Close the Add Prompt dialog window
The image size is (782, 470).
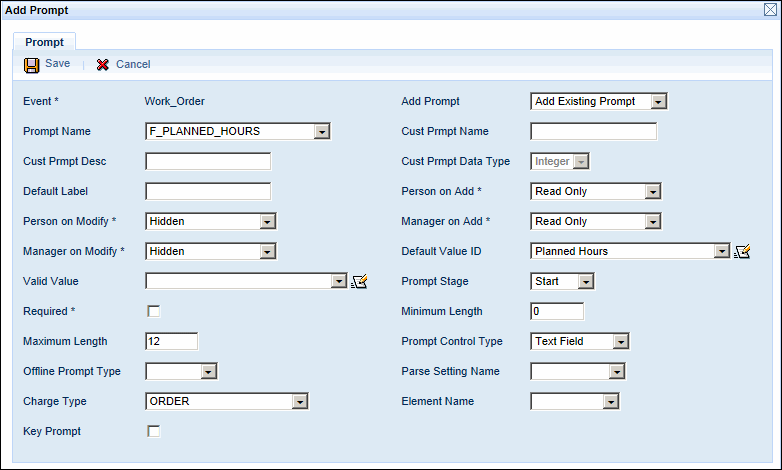click(771, 10)
